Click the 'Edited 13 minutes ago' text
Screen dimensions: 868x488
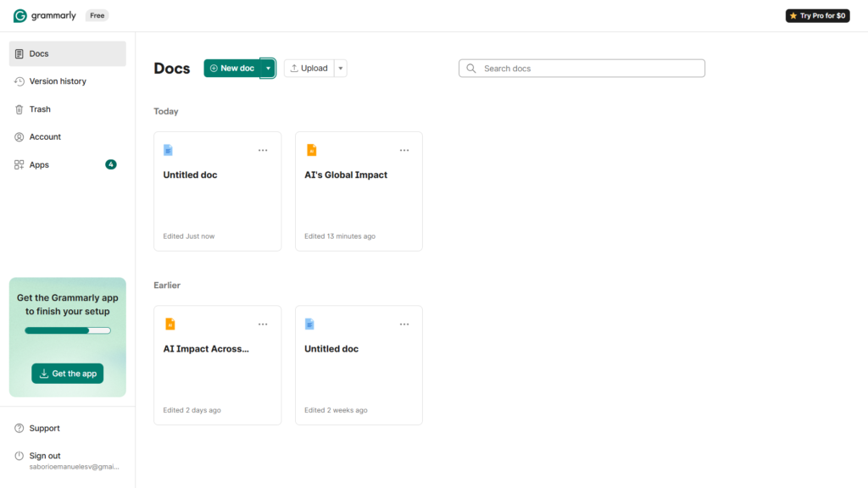point(340,236)
